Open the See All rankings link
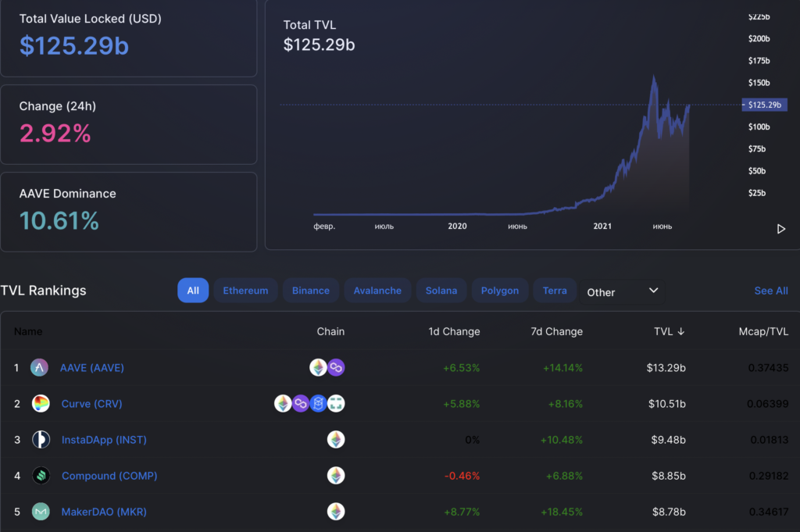 coord(771,290)
